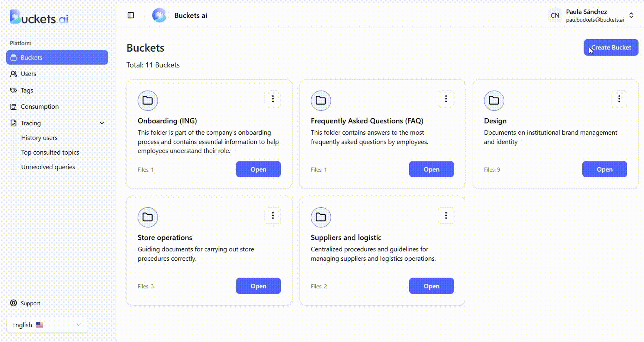
Task: Select Tags in the sidebar
Action: click(x=27, y=91)
